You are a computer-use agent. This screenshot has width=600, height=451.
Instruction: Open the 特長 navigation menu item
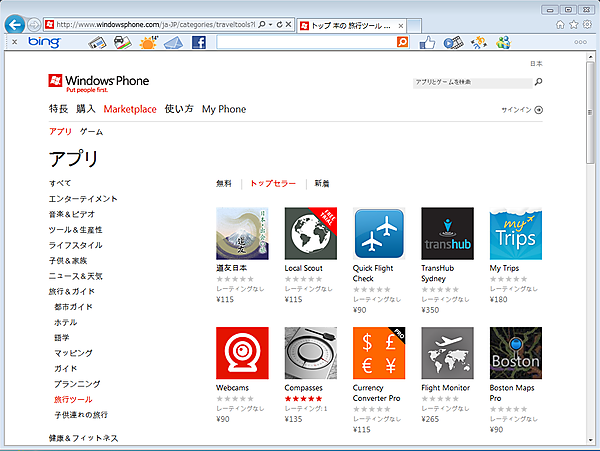[58, 109]
